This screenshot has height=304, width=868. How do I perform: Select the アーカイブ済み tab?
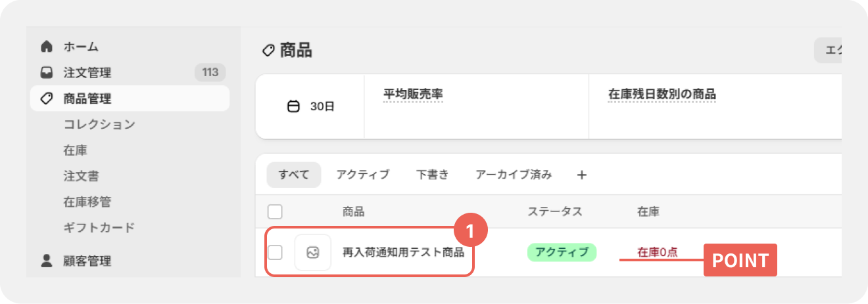coord(514,175)
